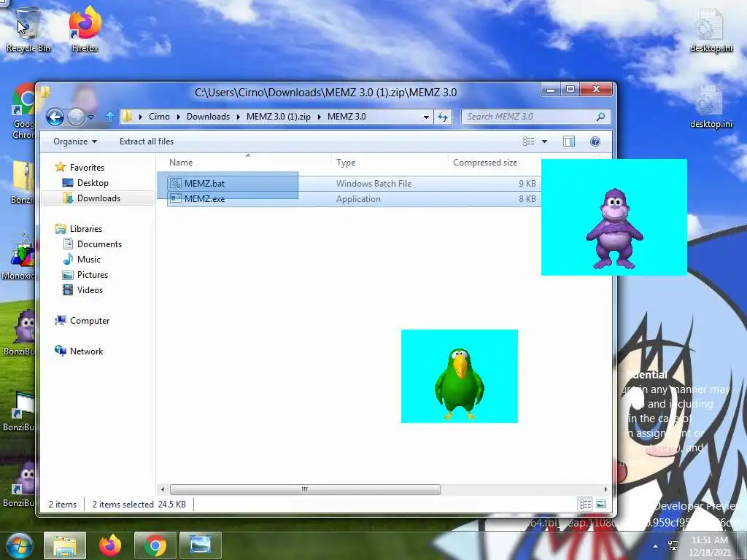Expand the arrow after MEMZ 3.0 (1).zip

[320, 117]
